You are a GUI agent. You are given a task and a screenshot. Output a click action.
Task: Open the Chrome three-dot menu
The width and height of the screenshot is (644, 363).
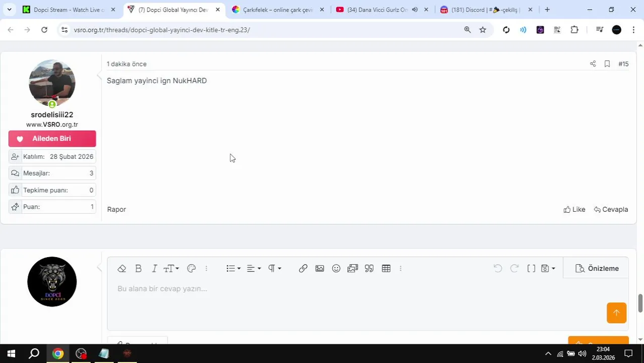coord(633,30)
